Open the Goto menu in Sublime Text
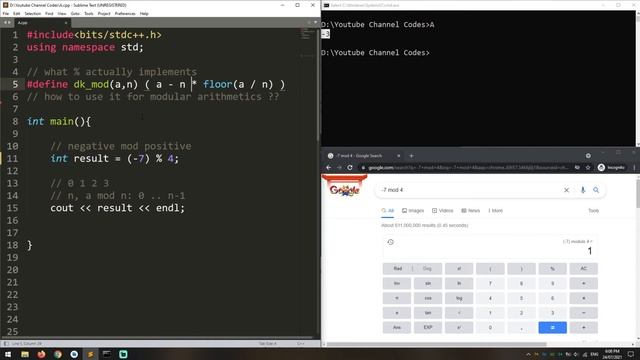The width and height of the screenshot is (640, 360). coord(75,13)
